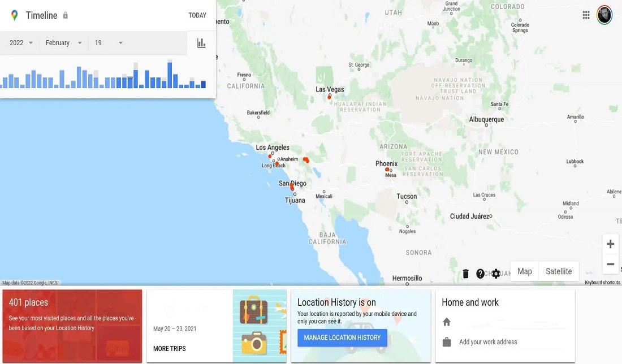Image resolution: width=622 pixels, height=364 pixels.
Task: Zoom in on the map
Action: click(x=610, y=244)
